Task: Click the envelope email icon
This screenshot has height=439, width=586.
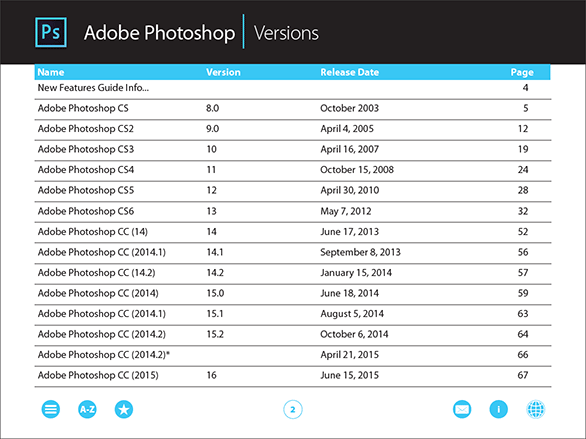Action: (462, 409)
